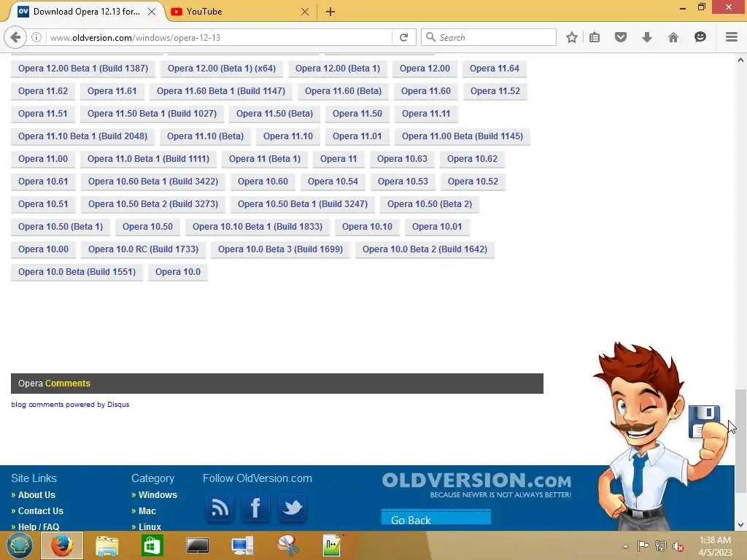The image size is (747, 560).
Task: Open the Opera 11.64 version link
Action: tap(495, 69)
